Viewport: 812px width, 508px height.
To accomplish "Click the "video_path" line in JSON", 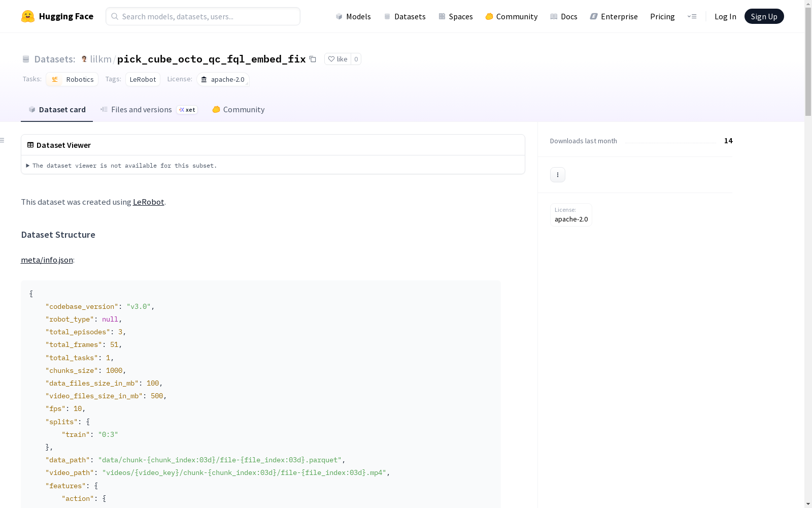I will (218, 472).
